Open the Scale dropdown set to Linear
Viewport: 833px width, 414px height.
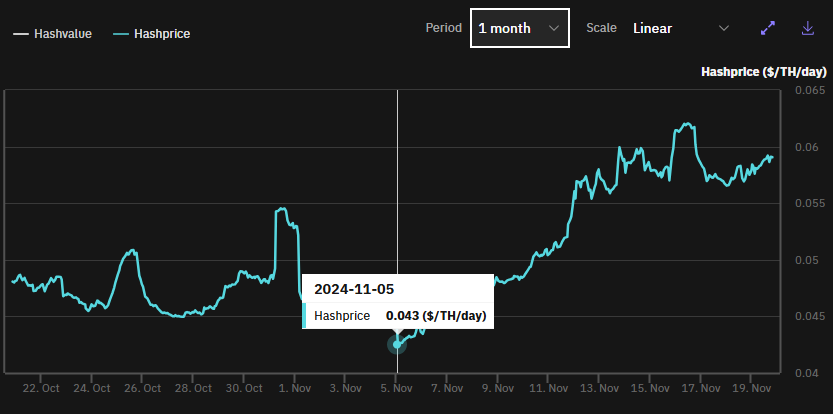[x=680, y=28]
